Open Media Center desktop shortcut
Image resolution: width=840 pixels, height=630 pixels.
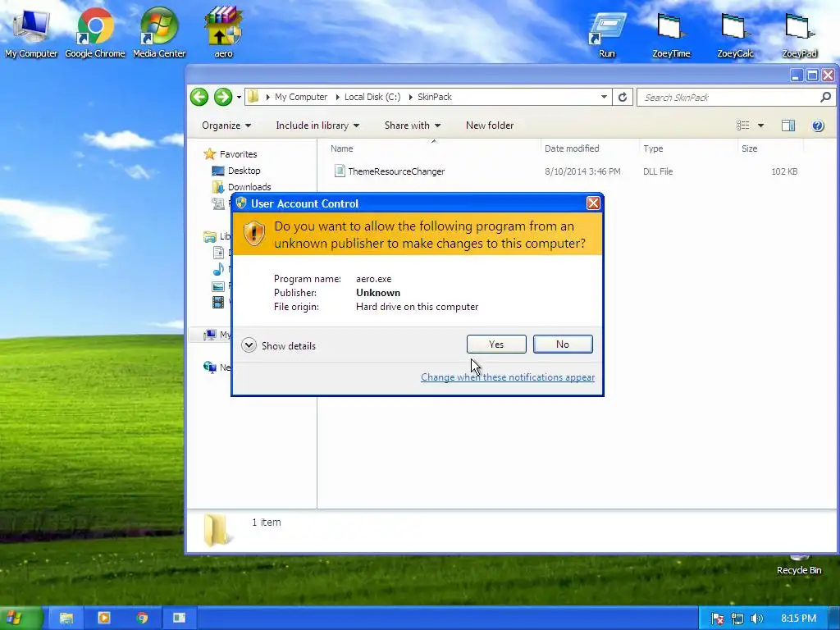[x=159, y=31]
